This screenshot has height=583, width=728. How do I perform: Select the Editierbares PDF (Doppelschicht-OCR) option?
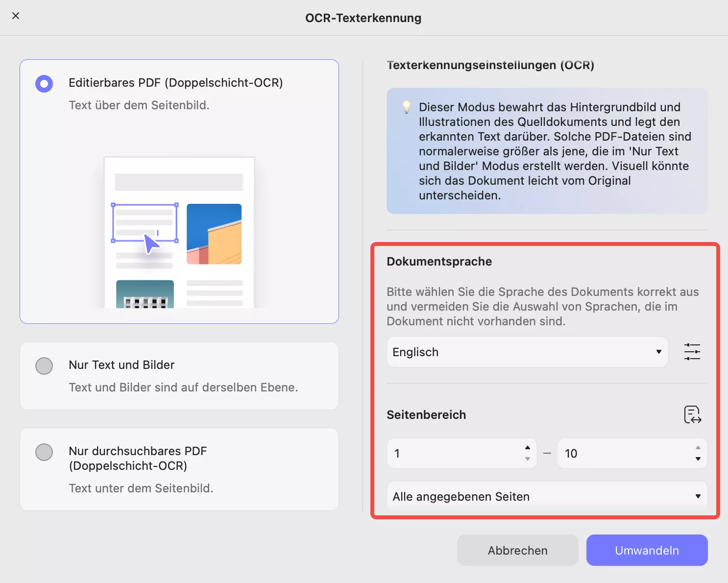[44, 83]
